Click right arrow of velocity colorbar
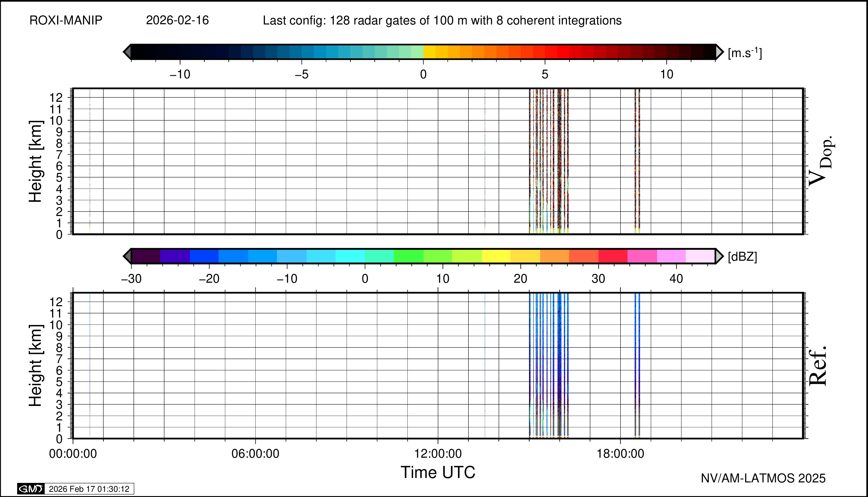 point(719,52)
